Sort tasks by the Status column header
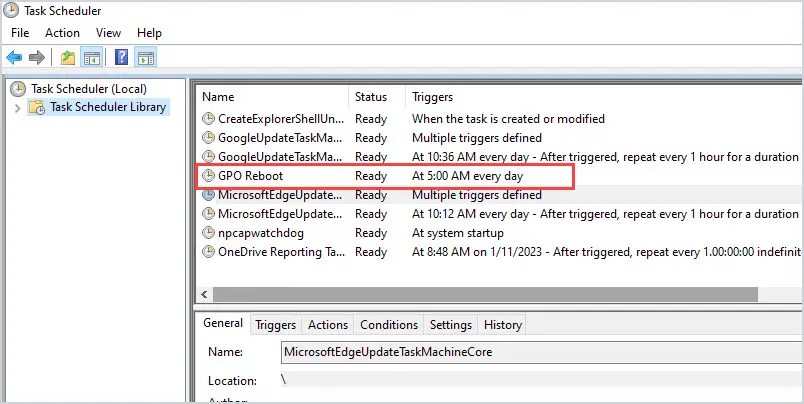The height and width of the screenshot is (404, 804). (x=377, y=97)
